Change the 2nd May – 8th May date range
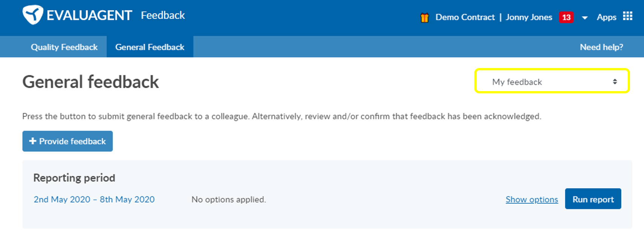 [94, 199]
